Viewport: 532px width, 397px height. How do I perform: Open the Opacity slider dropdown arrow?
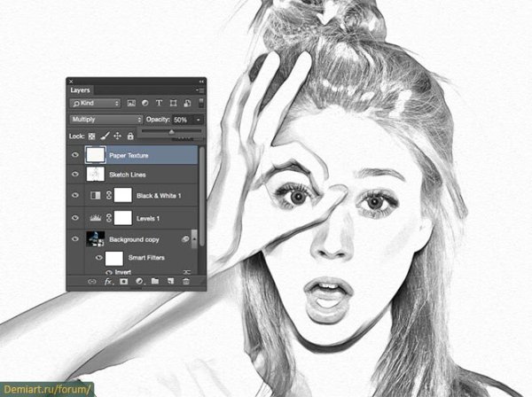coord(199,119)
